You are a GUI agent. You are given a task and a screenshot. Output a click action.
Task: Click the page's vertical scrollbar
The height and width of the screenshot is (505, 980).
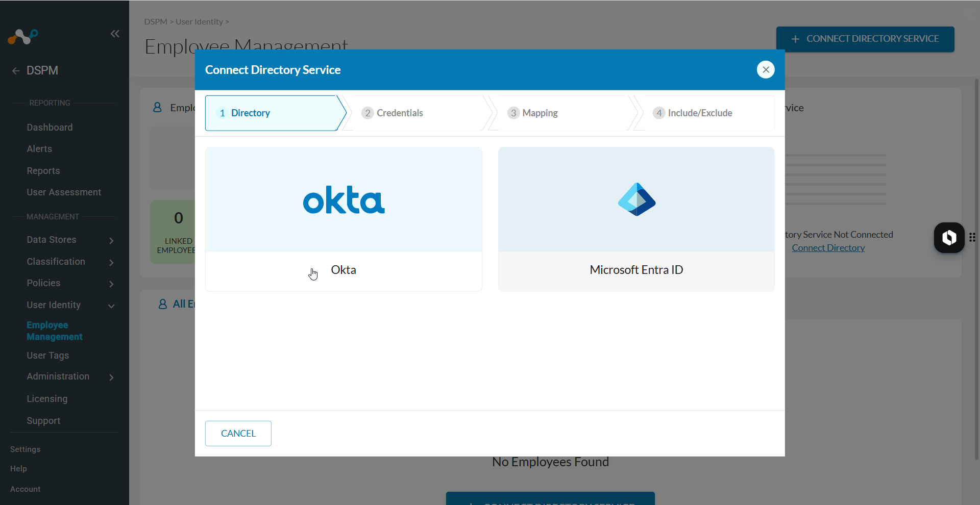click(976, 269)
